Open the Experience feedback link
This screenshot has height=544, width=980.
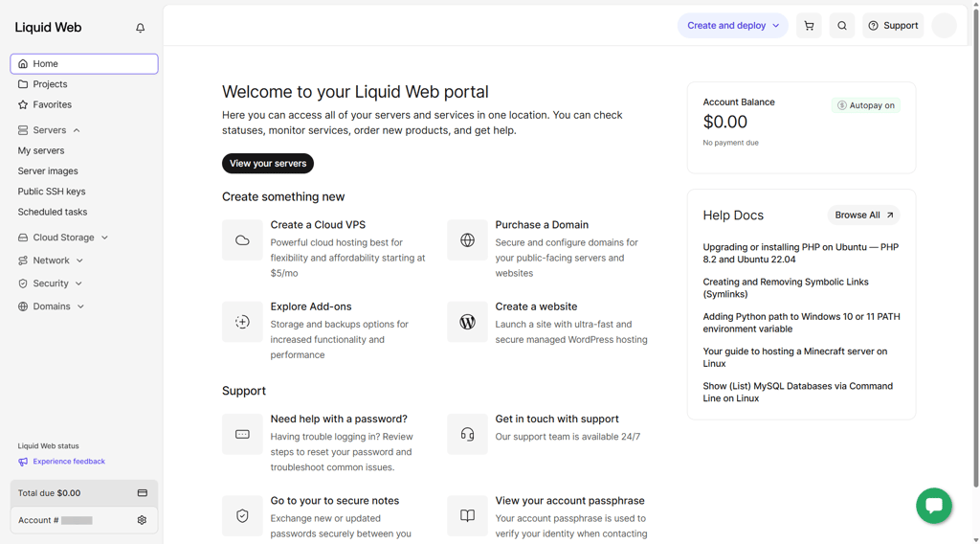point(69,462)
